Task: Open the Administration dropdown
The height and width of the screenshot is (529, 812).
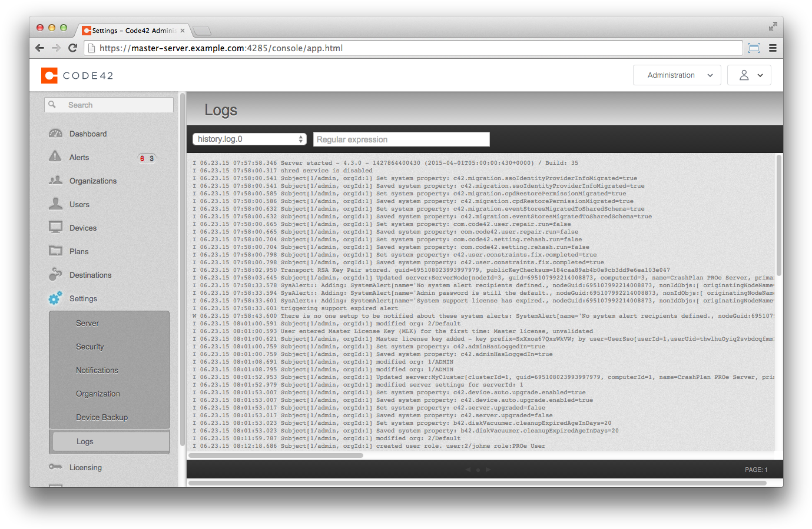Action: coord(676,75)
